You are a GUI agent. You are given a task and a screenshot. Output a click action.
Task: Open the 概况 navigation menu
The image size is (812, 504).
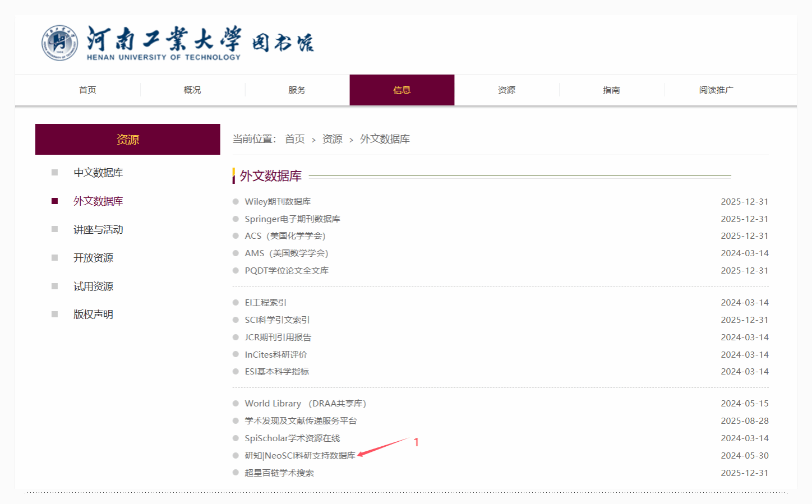coord(192,90)
